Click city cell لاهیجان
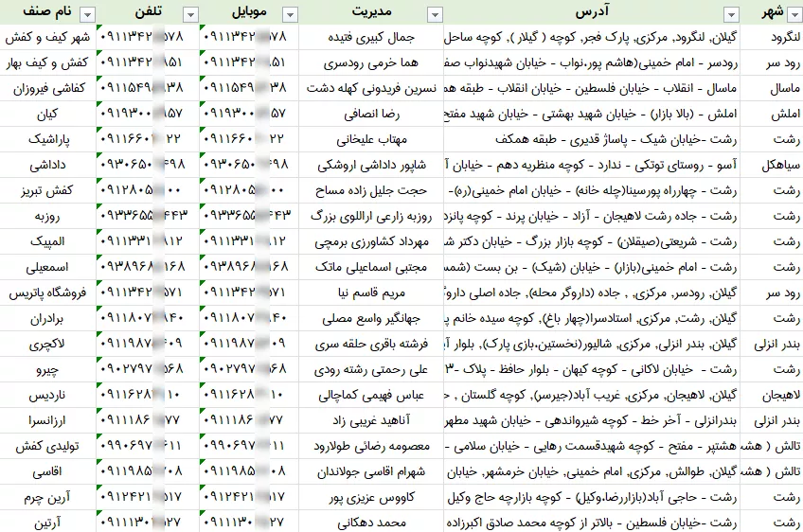803x532 pixels. (772, 396)
